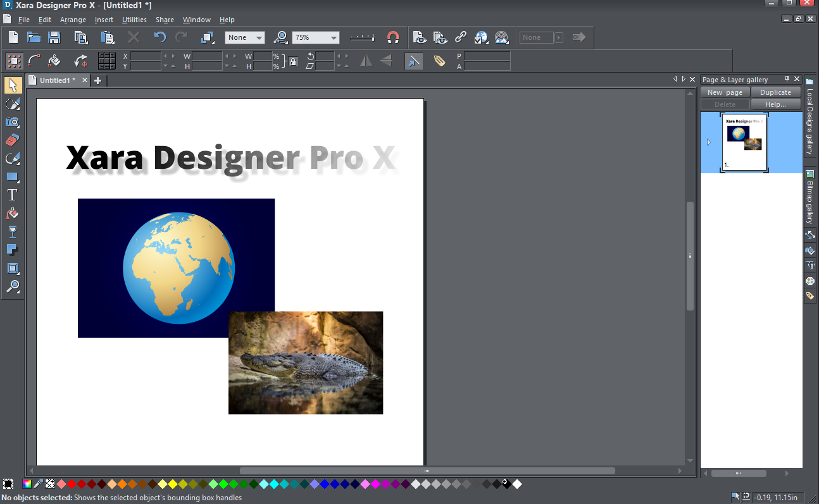Save the document with floppy icon
Viewport: 819px width, 504px height.
pos(54,37)
